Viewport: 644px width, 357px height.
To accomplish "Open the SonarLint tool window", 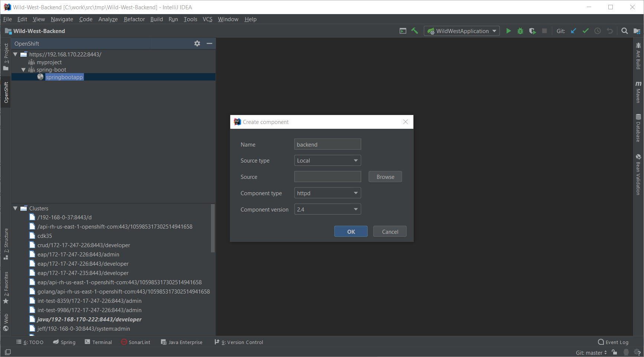I will pos(136,342).
